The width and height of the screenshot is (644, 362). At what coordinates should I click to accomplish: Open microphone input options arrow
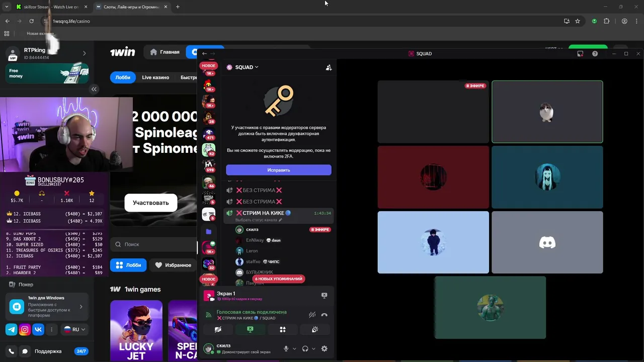(294, 348)
